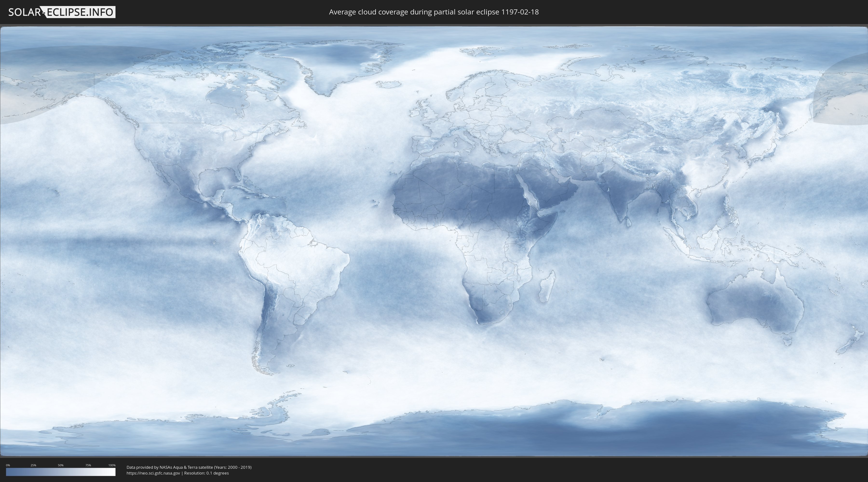
Task: Click the 100% legend label
Action: pos(112,465)
